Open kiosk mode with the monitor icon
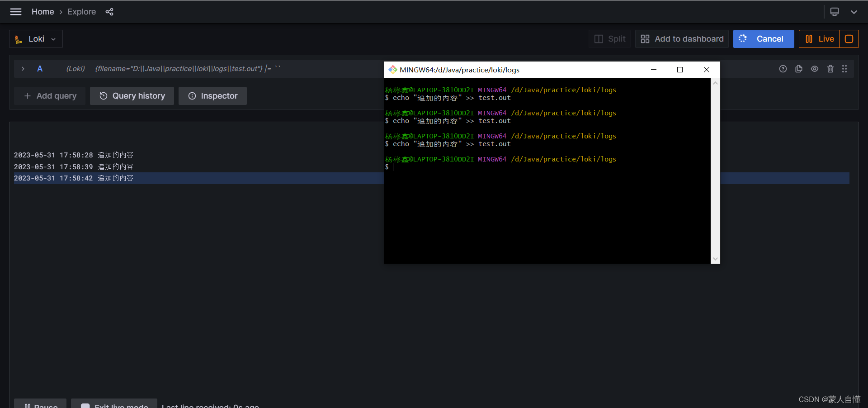 pyautogui.click(x=834, y=11)
